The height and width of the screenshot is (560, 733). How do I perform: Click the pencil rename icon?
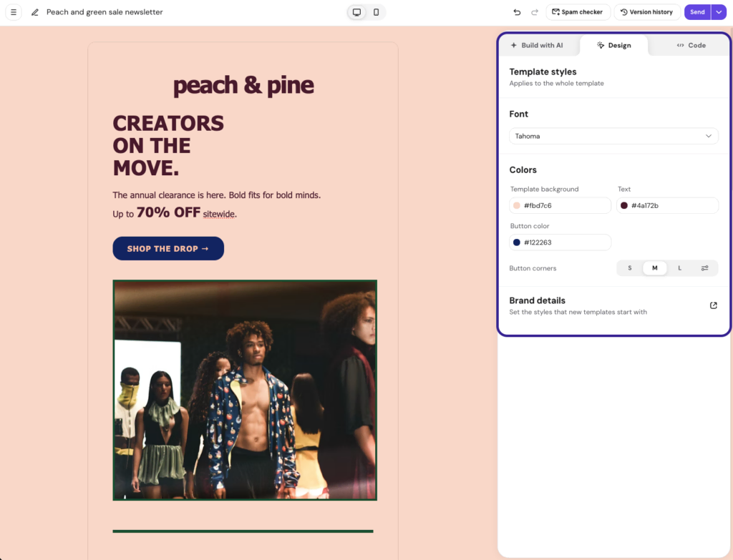[x=35, y=12]
